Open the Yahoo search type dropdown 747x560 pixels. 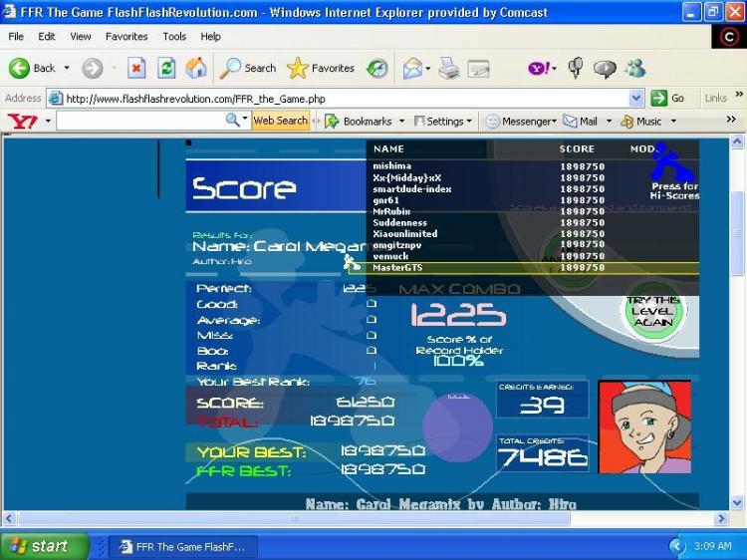point(245,118)
